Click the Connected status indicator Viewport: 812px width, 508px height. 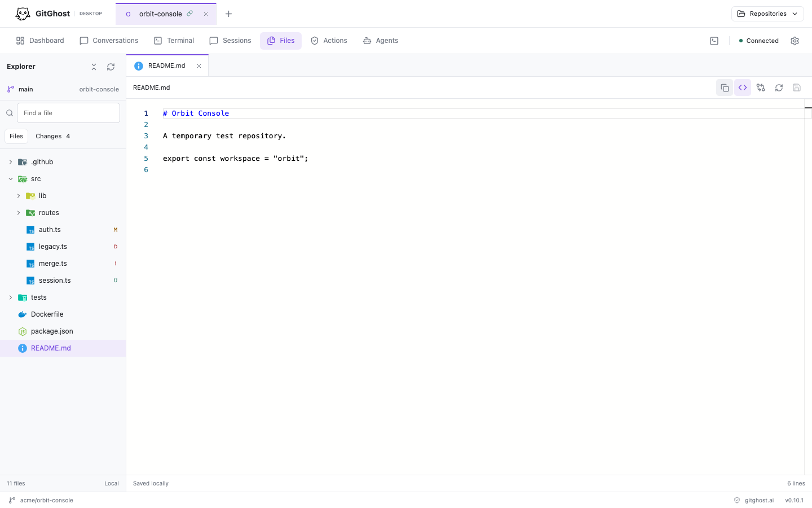pyautogui.click(x=758, y=41)
